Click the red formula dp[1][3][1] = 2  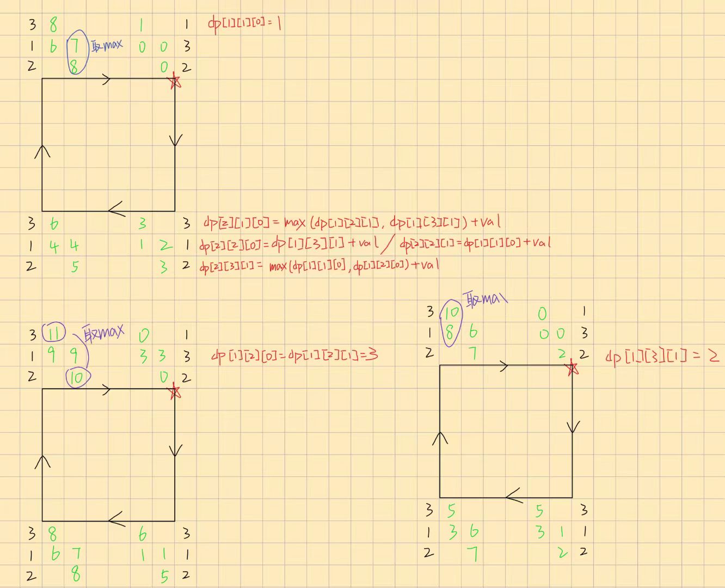(662, 357)
